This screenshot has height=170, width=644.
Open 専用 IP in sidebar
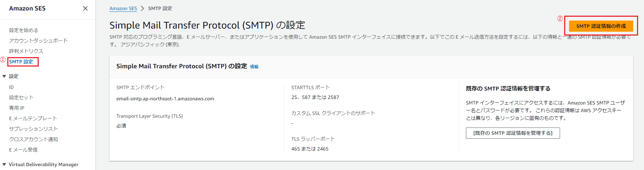pyautogui.click(x=17, y=108)
